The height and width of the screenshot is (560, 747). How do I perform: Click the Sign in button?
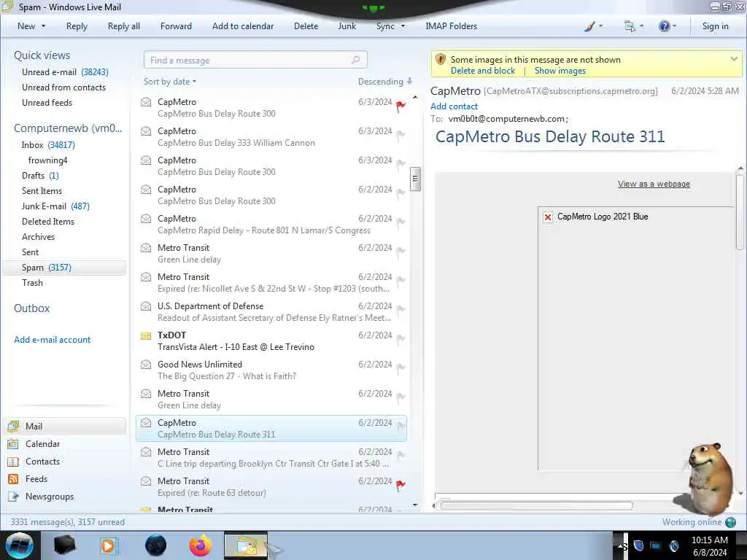(715, 26)
